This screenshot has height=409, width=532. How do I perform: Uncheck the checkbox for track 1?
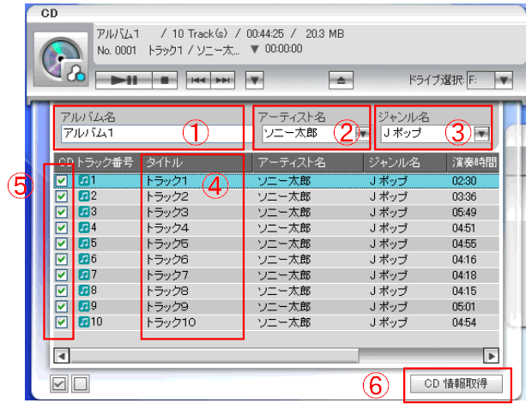63,181
